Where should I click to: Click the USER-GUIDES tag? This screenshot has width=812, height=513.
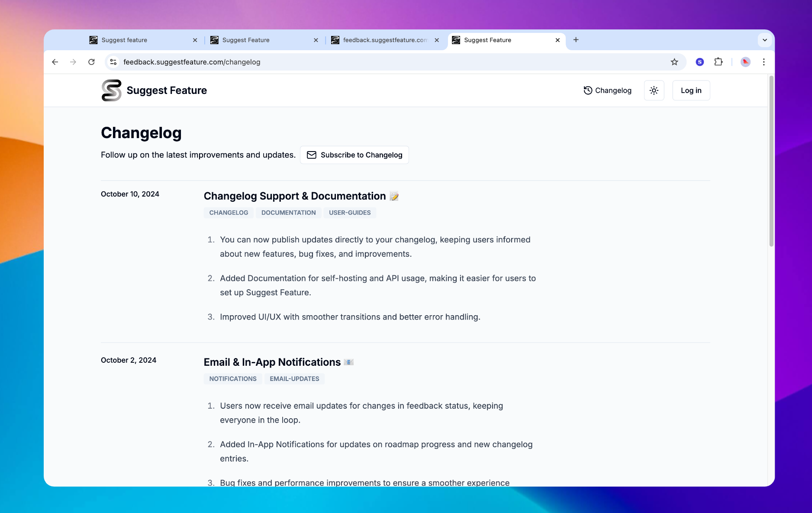click(350, 213)
